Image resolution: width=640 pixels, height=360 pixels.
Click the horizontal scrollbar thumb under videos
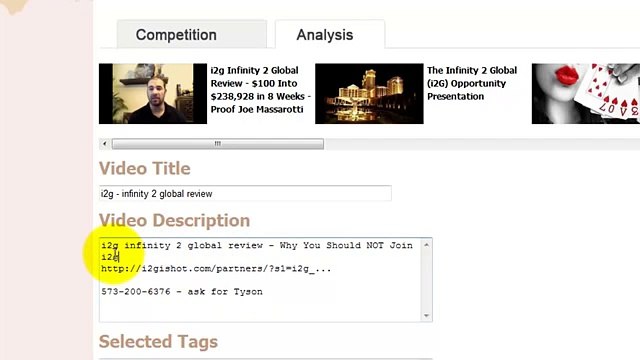tap(218, 144)
